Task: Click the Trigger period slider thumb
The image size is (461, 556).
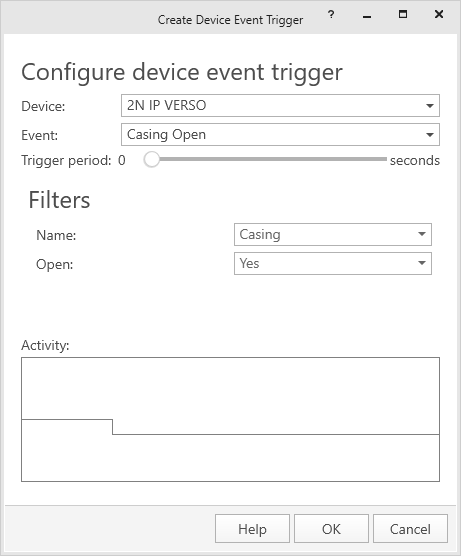Action: [151, 160]
